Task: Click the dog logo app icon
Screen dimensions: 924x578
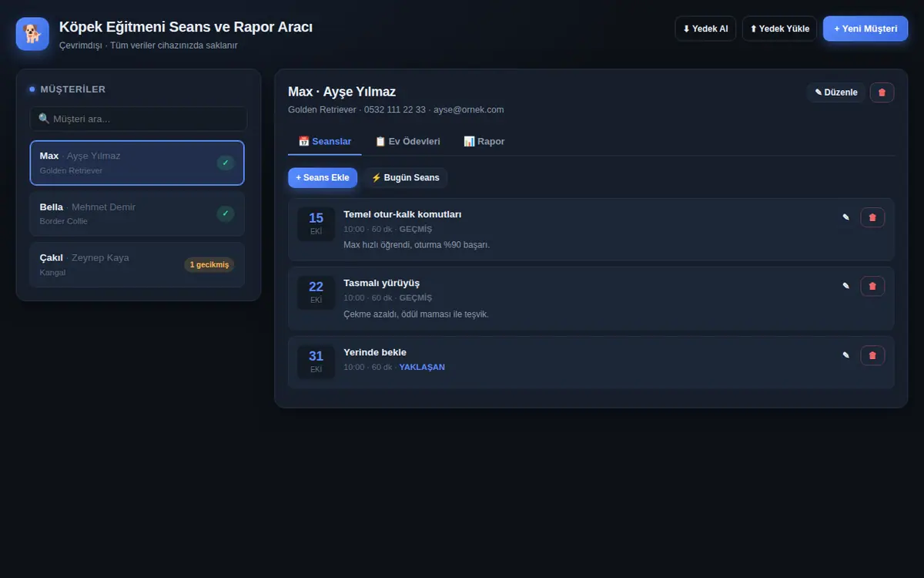Action: coord(32,34)
